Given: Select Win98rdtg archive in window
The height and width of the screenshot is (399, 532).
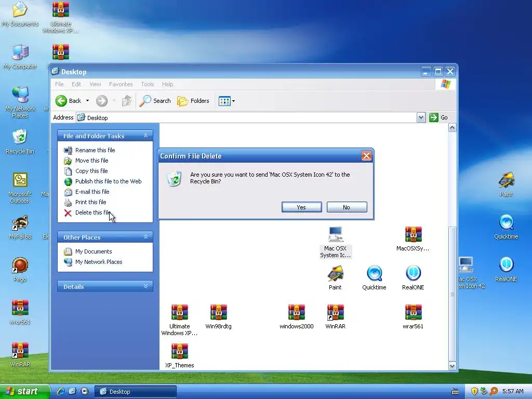Looking at the screenshot, I should 219,316.
